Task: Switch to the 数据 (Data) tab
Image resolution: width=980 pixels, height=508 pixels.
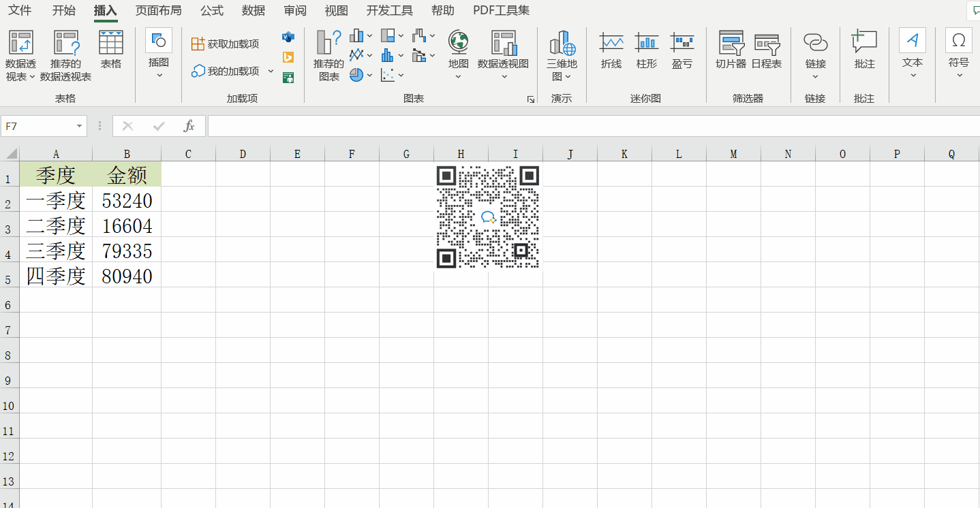Action: 254,11
